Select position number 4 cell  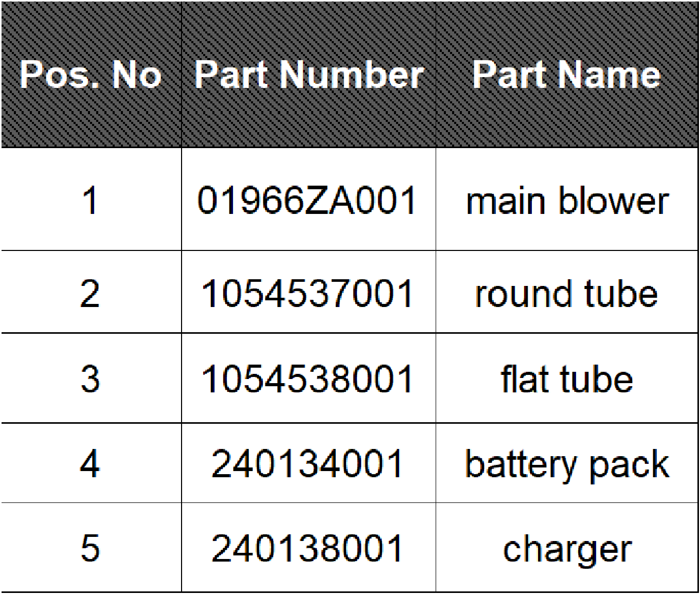pyautogui.click(x=91, y=463)
